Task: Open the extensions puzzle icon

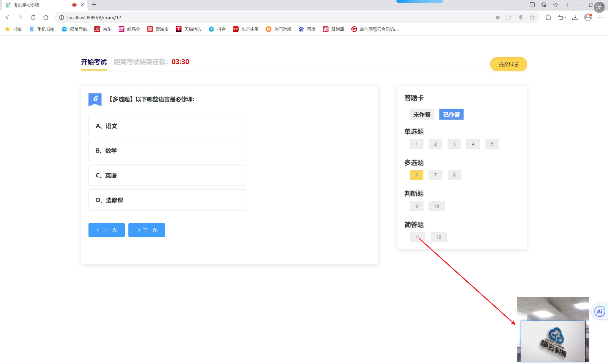Action: pos(548,17)
